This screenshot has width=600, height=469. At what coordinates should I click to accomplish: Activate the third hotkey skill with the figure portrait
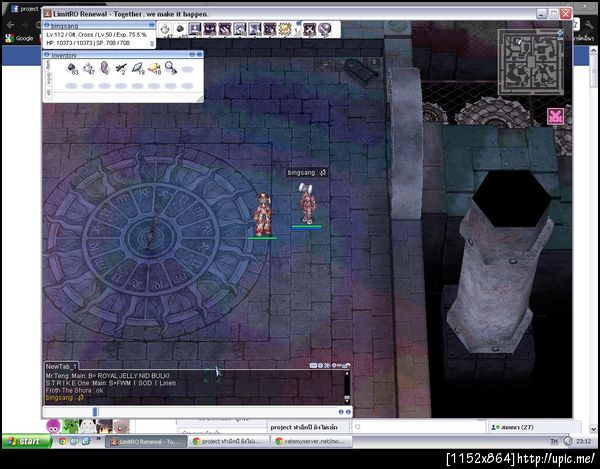[x=195, y=29]
